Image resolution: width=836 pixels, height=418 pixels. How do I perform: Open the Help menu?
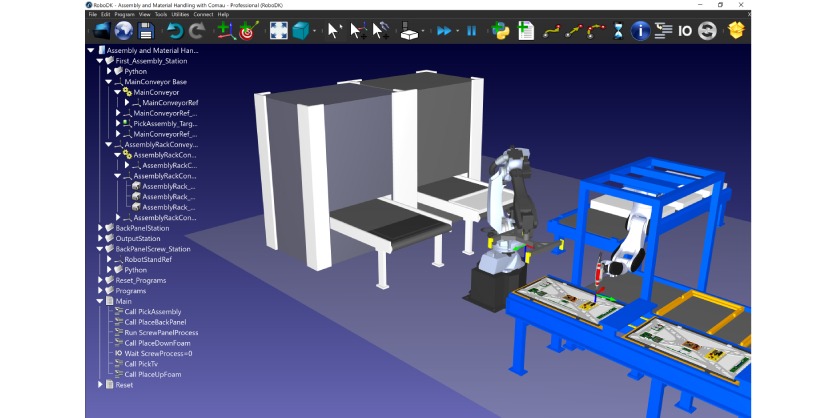(223, 14)
